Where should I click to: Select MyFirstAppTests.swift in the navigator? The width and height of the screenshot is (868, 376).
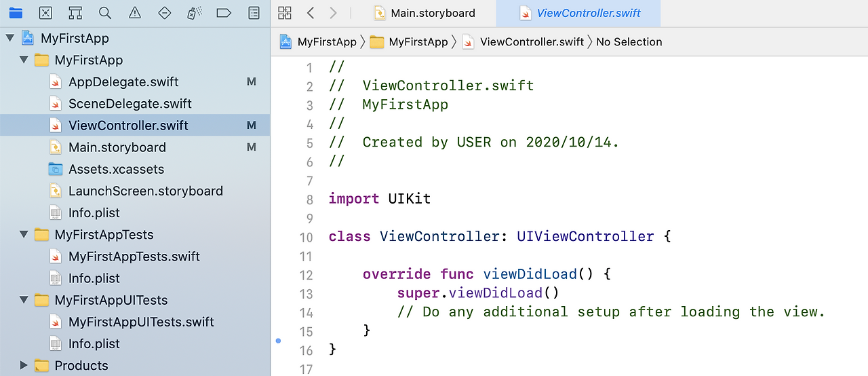134,257
